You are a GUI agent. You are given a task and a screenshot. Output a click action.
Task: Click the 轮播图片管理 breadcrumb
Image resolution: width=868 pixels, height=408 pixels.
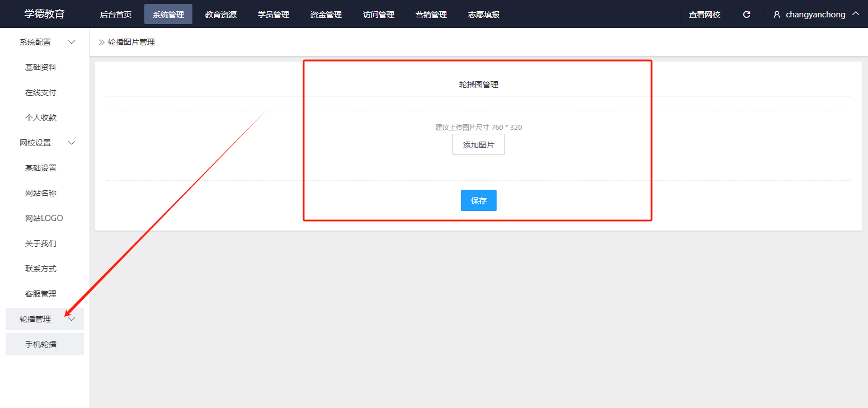131,42
